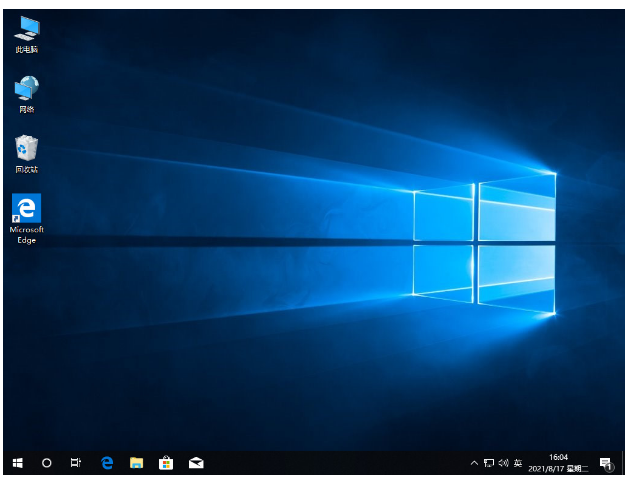Click Show Desktop at taskbar edge
Viewport: 630px width, 483px height.
point(623,464)
